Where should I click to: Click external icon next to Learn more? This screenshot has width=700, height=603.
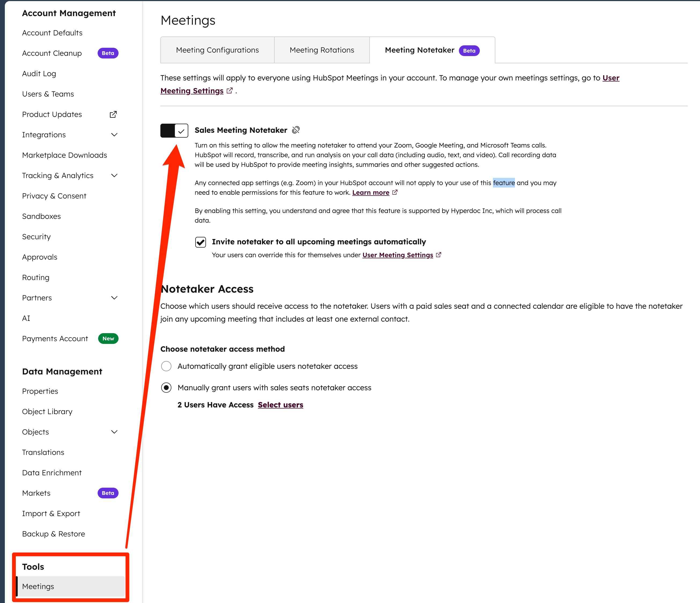[x=395, y=192]
